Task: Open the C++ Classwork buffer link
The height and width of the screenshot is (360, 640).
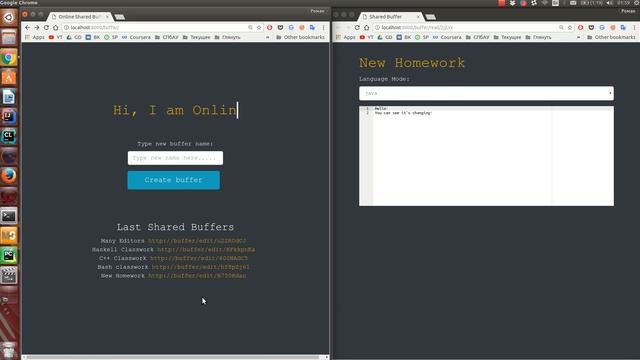Action: 199,258
